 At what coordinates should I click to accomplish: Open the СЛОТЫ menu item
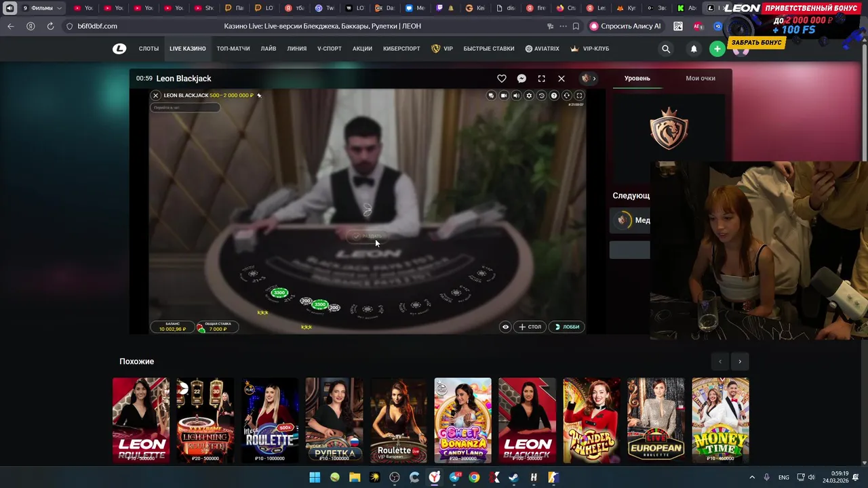[149, 49]
